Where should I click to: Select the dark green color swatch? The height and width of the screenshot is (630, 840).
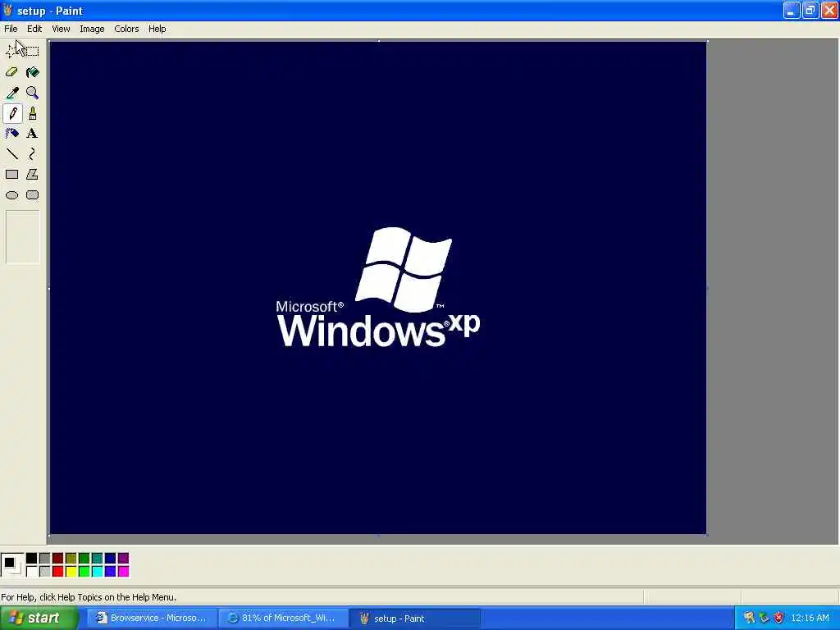tap(84, 559)
